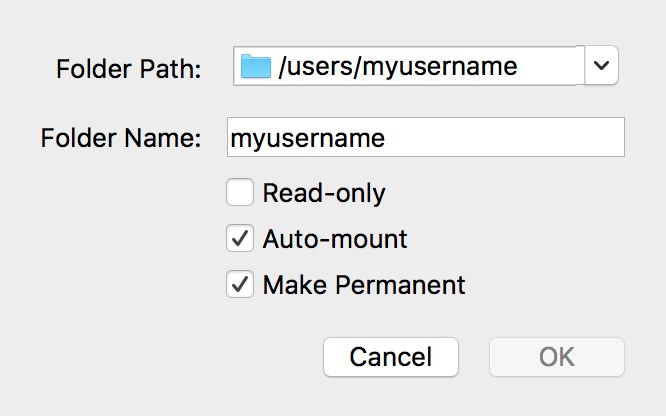Image resolution: width=666 pixels, height=416 pixels.
Task: Open the combo box showing /users/myusername
Action: click(426, 65)
